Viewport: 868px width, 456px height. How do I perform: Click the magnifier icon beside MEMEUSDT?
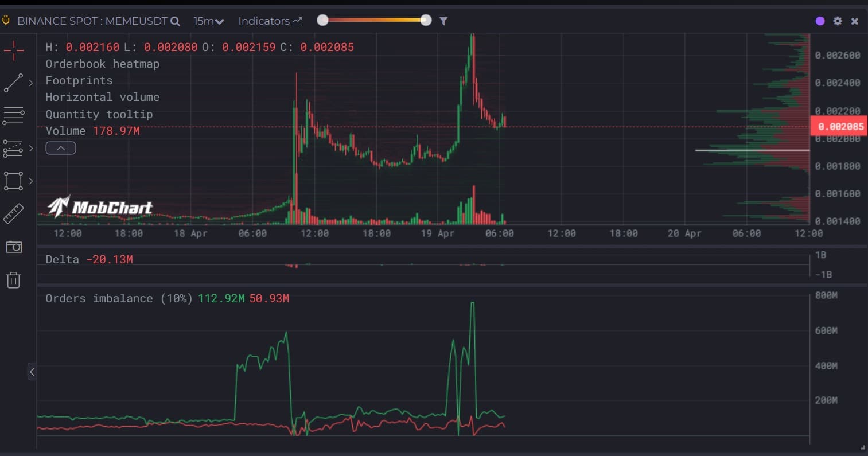coord(176,21)
